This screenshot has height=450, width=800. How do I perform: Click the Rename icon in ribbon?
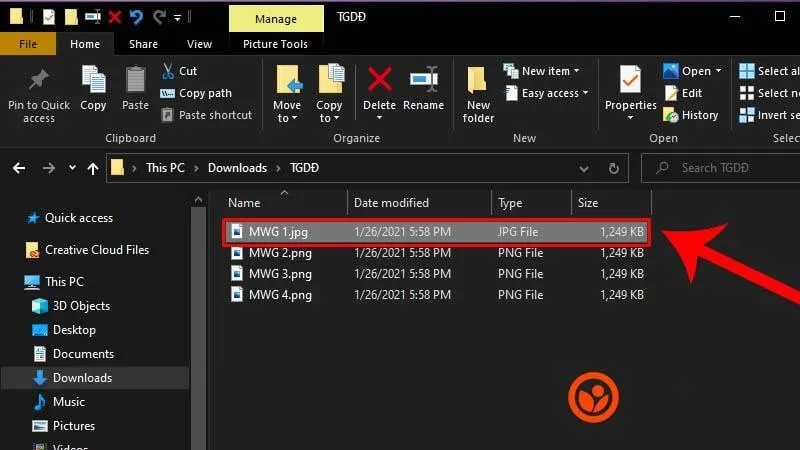click(x=423, y=80)
